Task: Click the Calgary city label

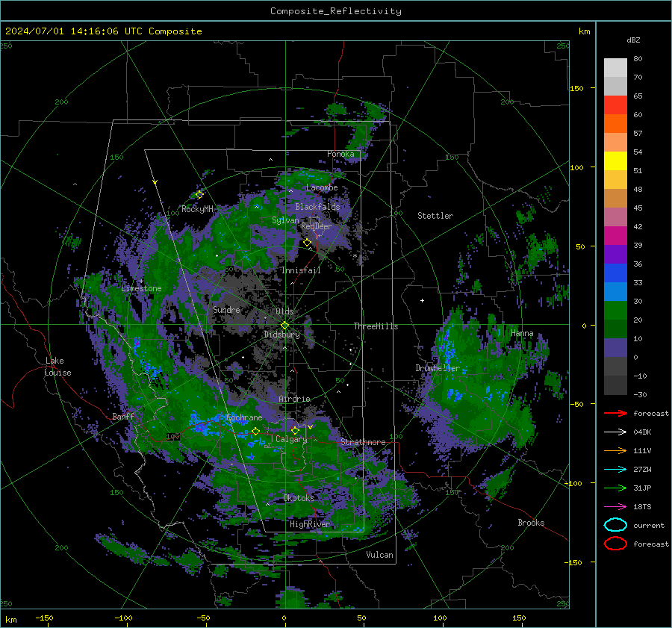Action: coord(291,439)
